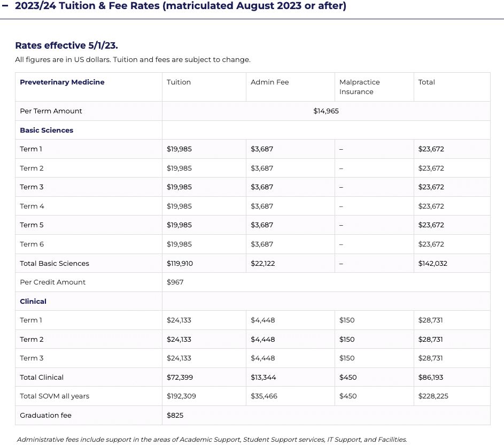This screenshot has height=445, width=504.
Task: Click the Admin Fee column header
Action: 269,82
